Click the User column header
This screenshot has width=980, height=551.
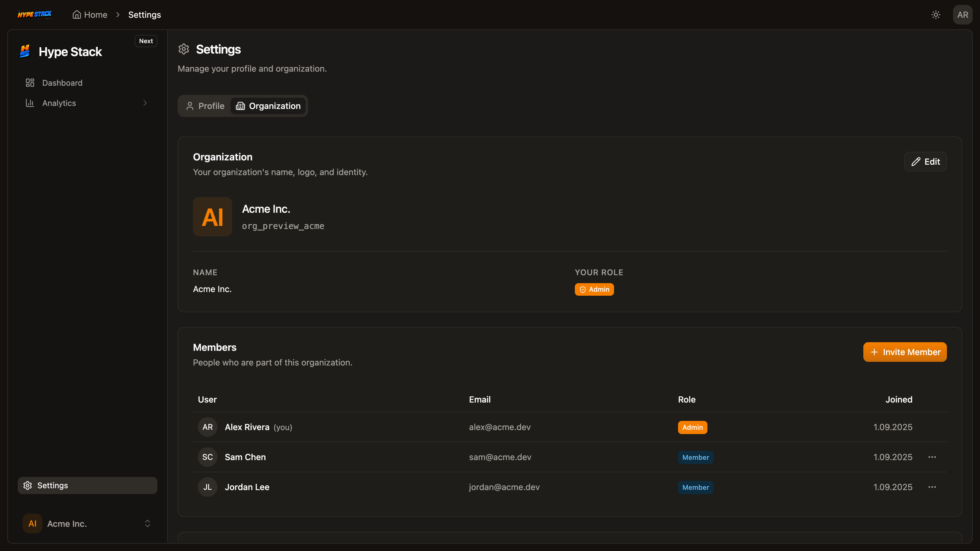[x=207, y=399]
